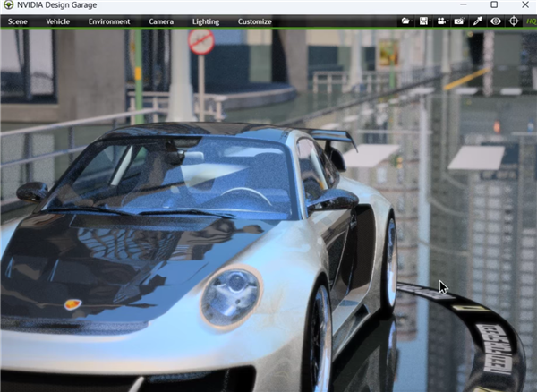Open the Scene menu
The width and height of the screenshot is (537, 392).
pyautogui.click(x=18, y=21)
